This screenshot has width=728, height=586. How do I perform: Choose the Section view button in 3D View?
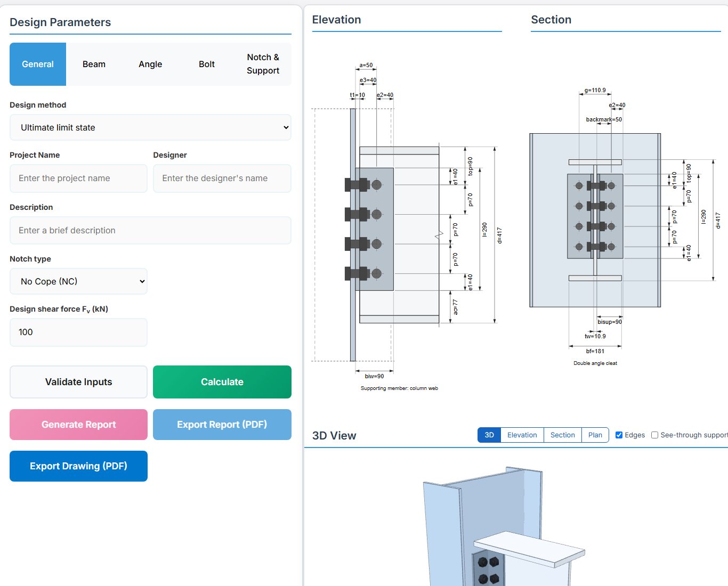(x=563, y=435)
